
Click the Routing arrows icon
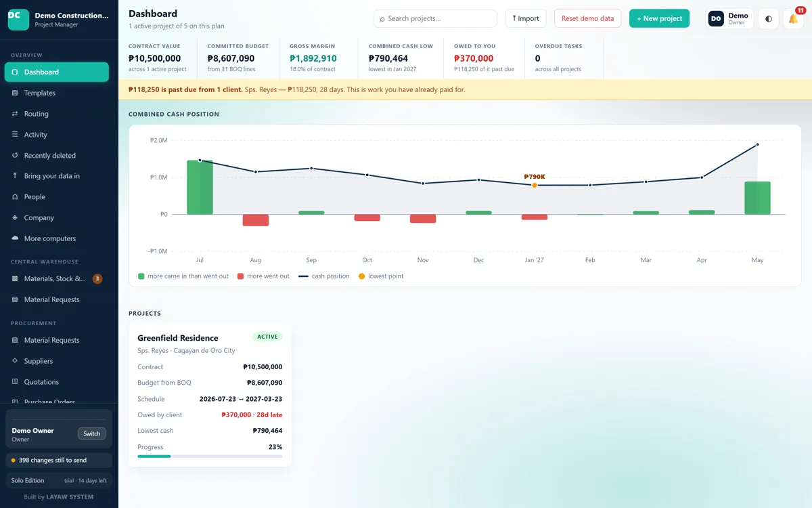15,114
